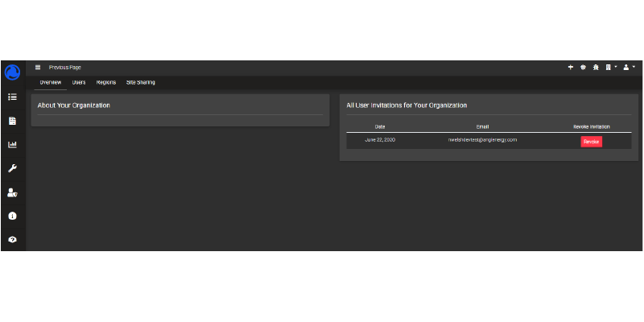Screen dimensions: 644x322
Task: Switch to the Users tab
Action: (x=79, y=82)
